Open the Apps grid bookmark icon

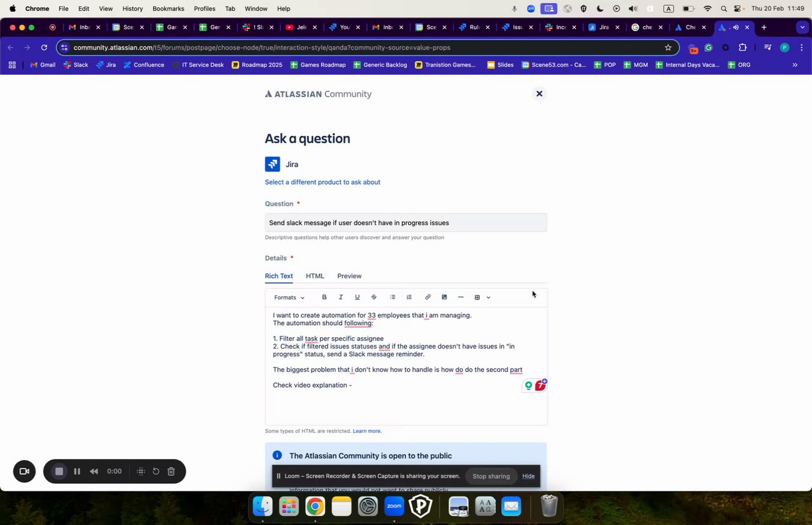click(x=12, y=65)
